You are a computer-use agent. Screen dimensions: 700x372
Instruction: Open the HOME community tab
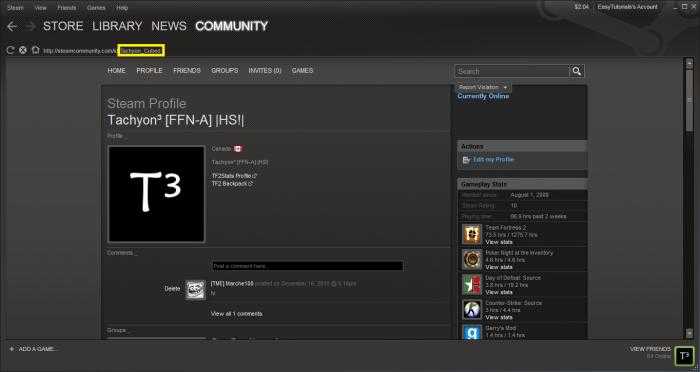117,71
